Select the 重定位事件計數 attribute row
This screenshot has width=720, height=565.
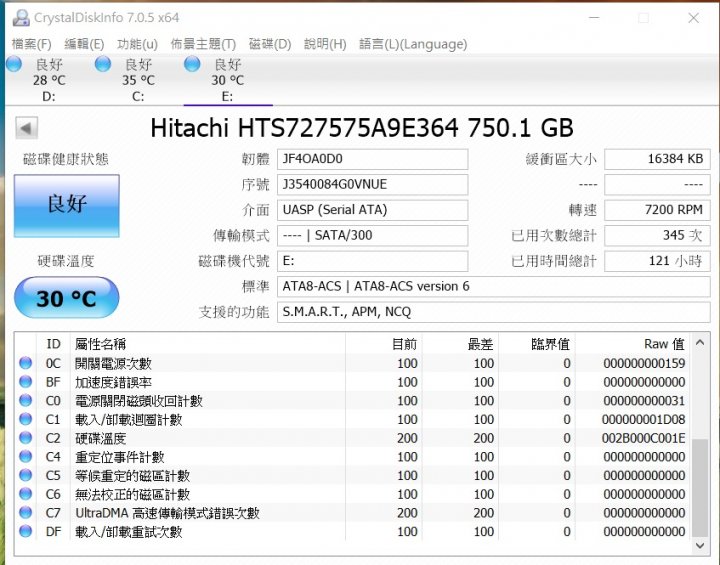pos(353,457)
